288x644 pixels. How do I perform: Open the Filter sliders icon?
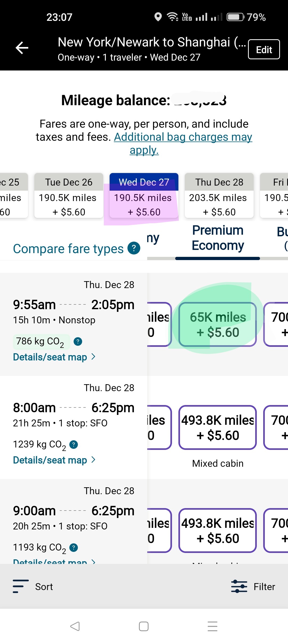tap(239, 587)
